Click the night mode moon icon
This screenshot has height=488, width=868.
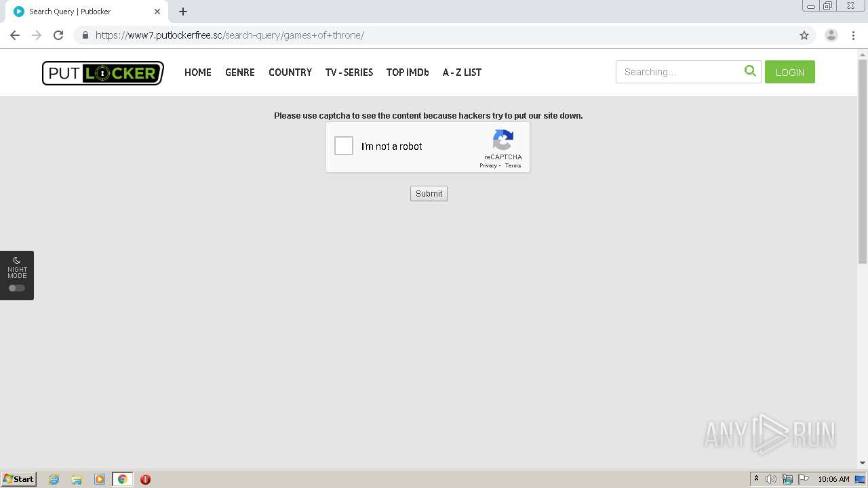click(x=17, y=260)
